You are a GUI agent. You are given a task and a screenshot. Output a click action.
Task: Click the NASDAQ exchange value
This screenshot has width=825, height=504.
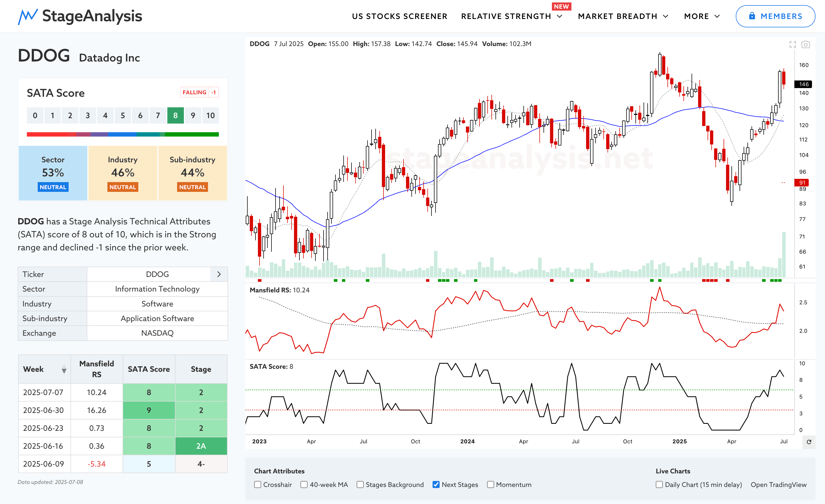157,333
